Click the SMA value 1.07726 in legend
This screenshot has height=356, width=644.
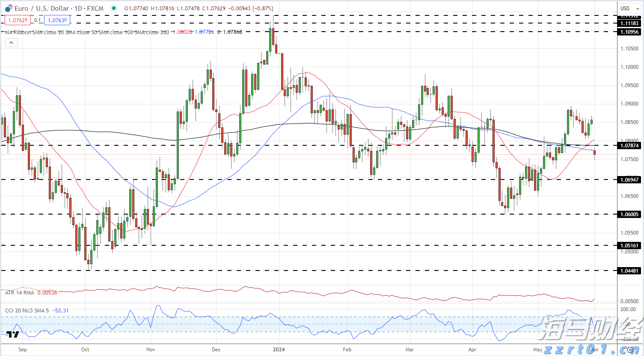click(x=205, y=32)
